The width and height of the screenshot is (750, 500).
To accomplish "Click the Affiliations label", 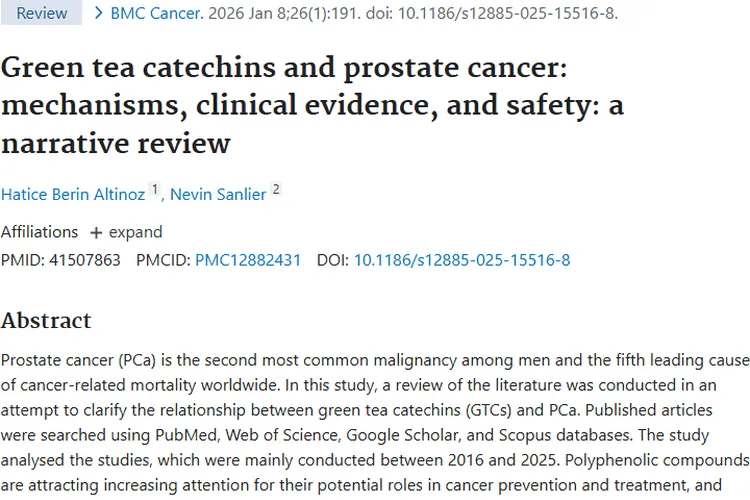I will 39,232.
